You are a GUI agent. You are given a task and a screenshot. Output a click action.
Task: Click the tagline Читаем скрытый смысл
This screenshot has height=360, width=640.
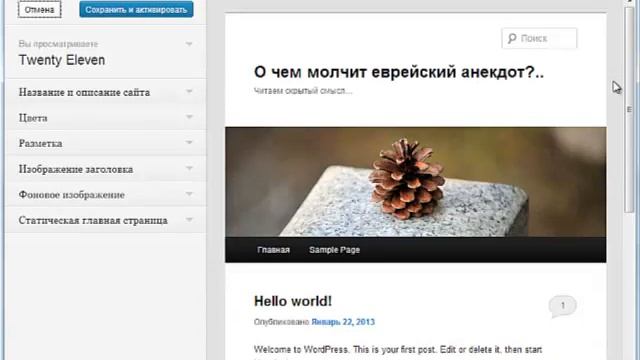pos(303,91)
